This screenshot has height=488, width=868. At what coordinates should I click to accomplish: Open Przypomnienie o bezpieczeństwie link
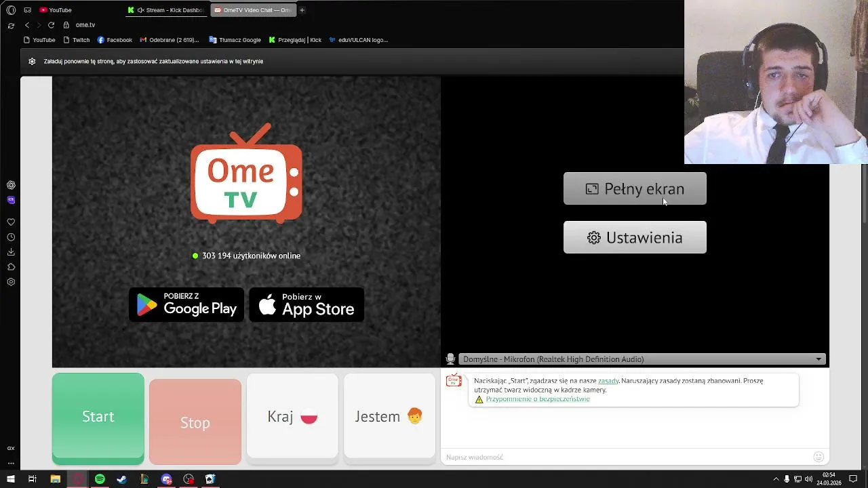(x=538, y=399)
